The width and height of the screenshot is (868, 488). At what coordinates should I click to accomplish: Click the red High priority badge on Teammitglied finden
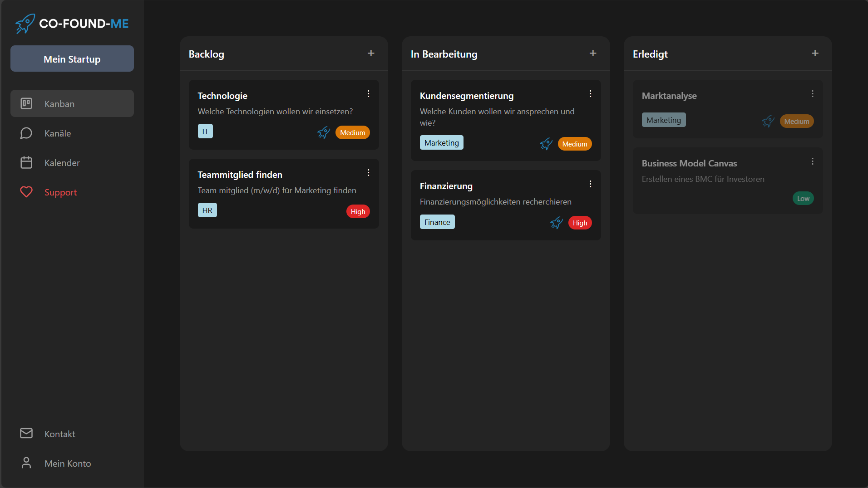point(358,212)
